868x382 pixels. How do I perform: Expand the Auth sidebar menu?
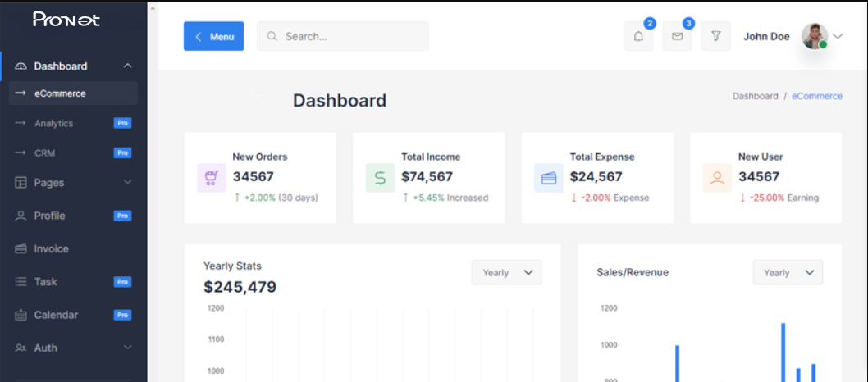[127, 348]
